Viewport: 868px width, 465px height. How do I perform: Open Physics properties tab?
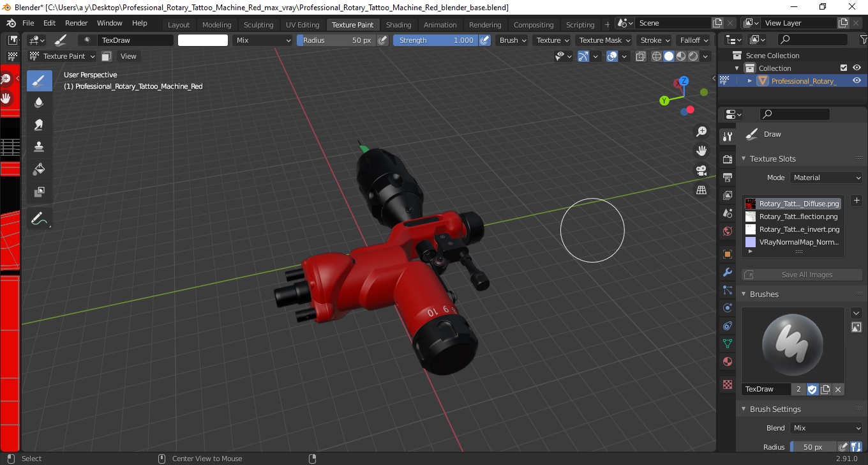tap(727, 308)
